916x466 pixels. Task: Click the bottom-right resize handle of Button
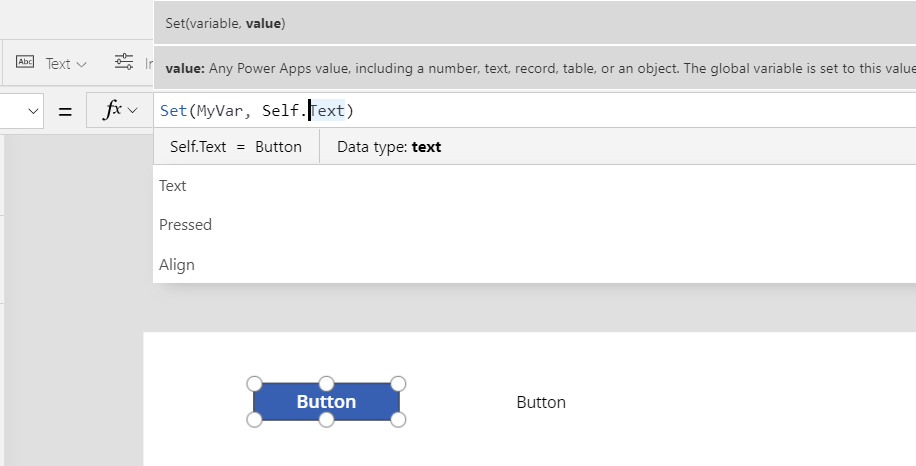(x=398, y=420)
